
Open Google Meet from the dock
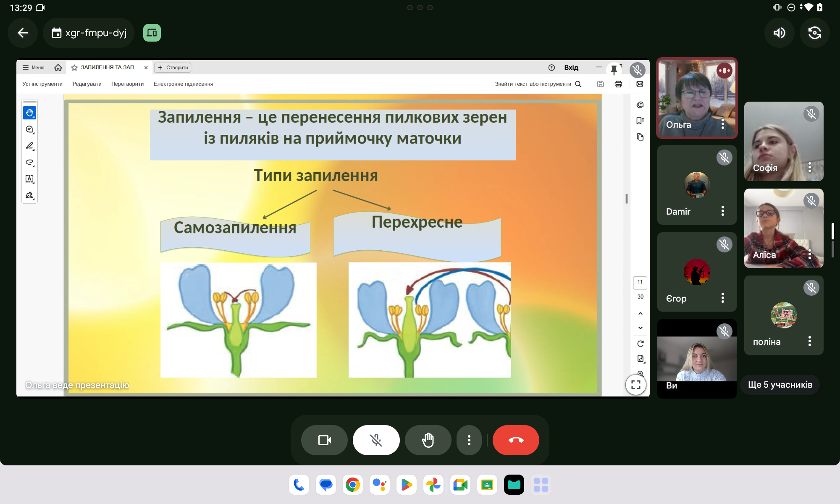pos(460,485)
